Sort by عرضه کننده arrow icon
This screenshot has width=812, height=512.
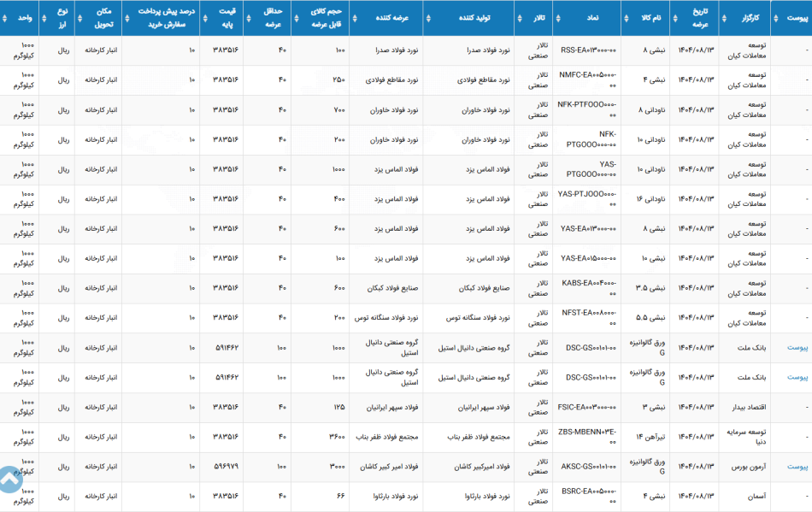[355, 19]
